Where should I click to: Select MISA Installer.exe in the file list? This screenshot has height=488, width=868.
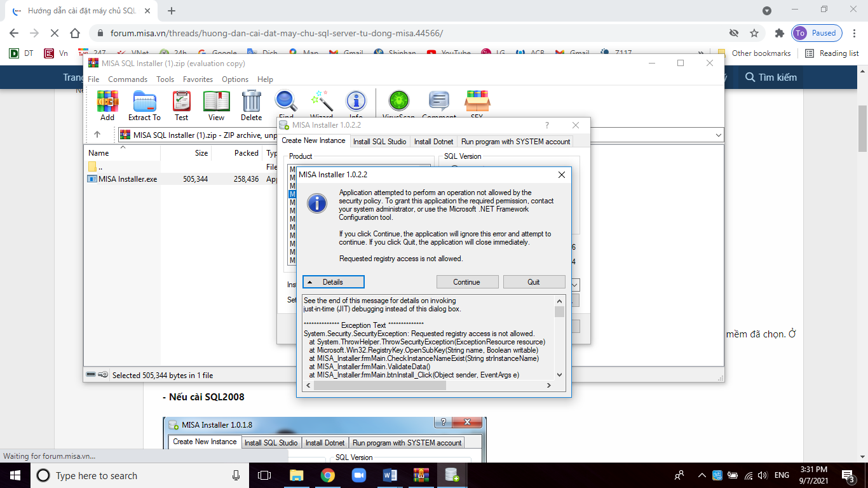(127, 179)
